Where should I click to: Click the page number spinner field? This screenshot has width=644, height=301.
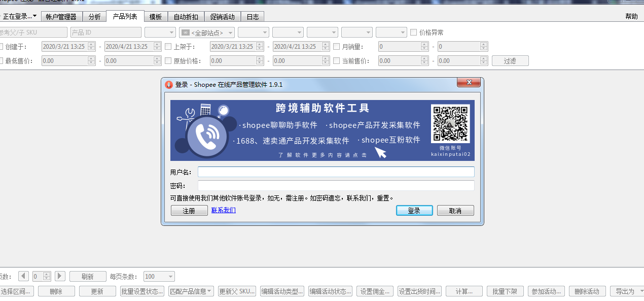tap(42, 277)
